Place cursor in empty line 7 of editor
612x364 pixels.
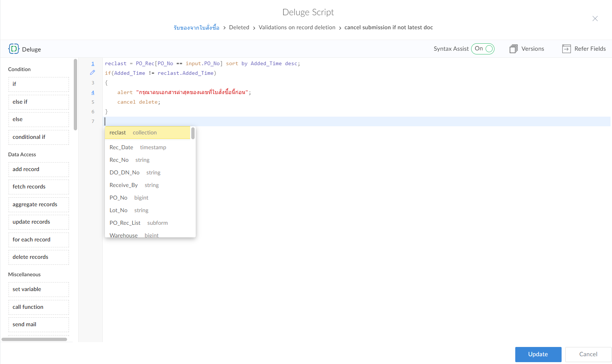coord(357,121)
